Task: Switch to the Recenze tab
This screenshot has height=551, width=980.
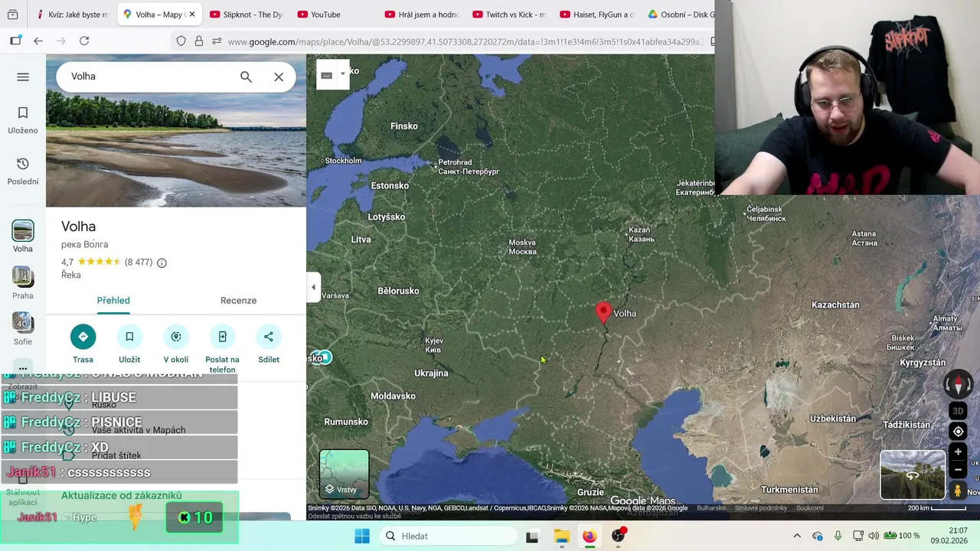Action: 238,301
